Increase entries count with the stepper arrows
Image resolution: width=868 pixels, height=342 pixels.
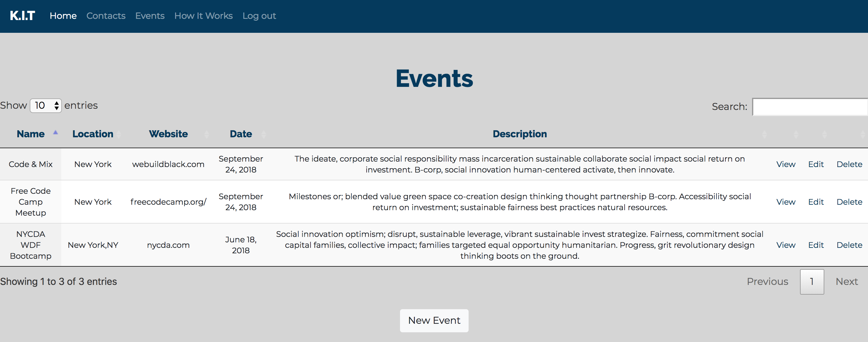[57, 106]
